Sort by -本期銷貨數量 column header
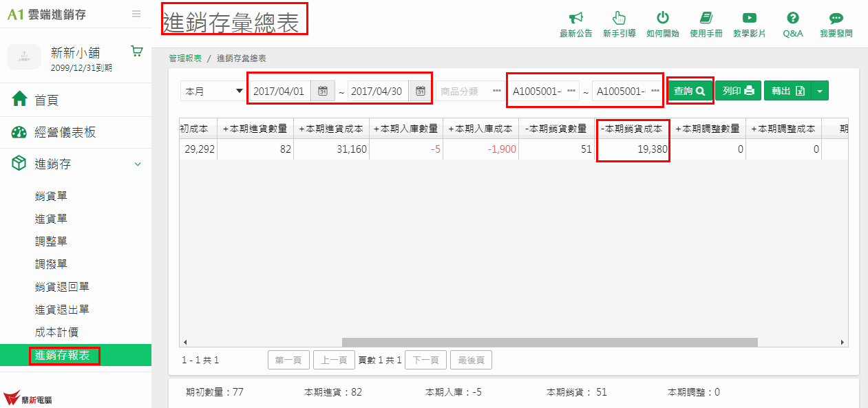 tap(555, 129)
